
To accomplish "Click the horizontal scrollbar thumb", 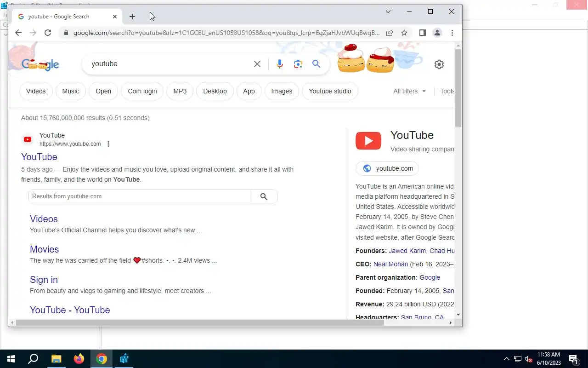I will (199, 323).
